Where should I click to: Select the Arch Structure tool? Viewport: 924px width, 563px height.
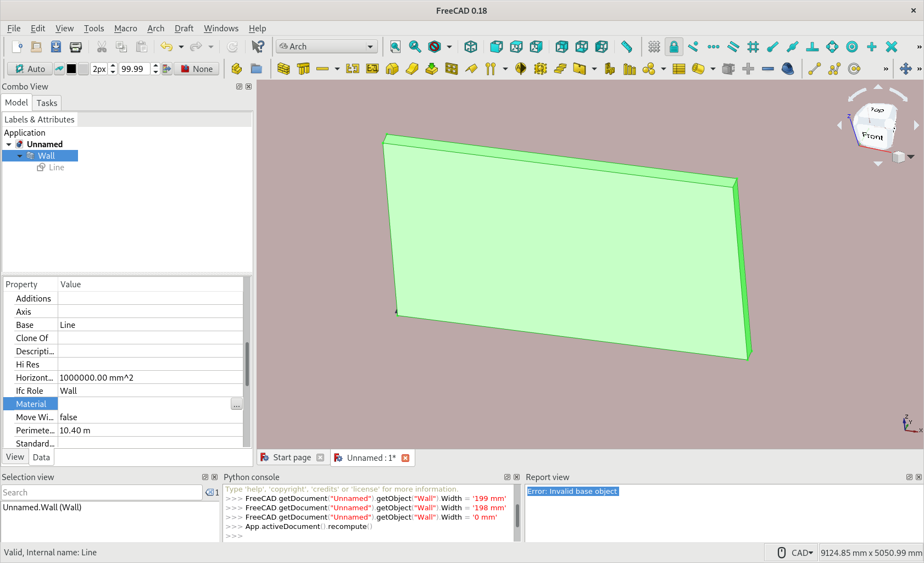(303, 69)
